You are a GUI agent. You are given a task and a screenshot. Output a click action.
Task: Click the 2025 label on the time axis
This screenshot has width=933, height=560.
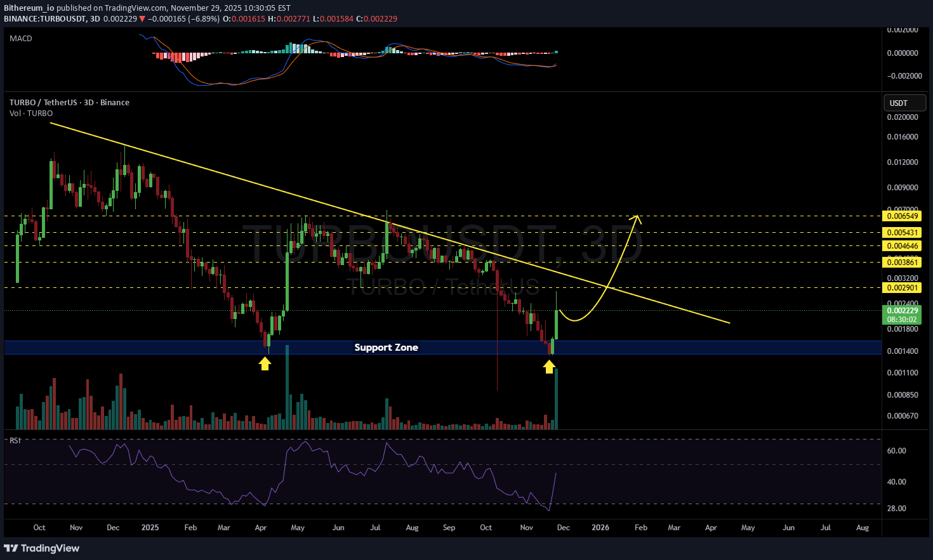click(x=150, y=528)
